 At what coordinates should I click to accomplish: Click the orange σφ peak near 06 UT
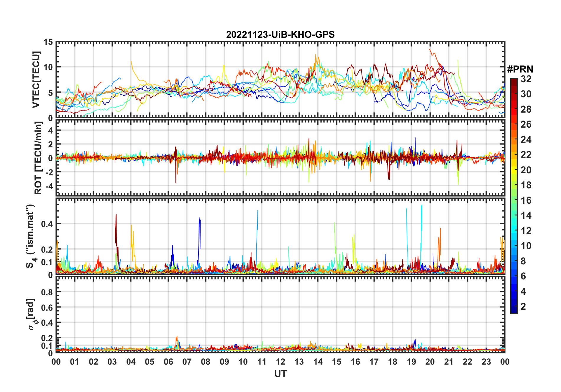click(x=177, y=341)
